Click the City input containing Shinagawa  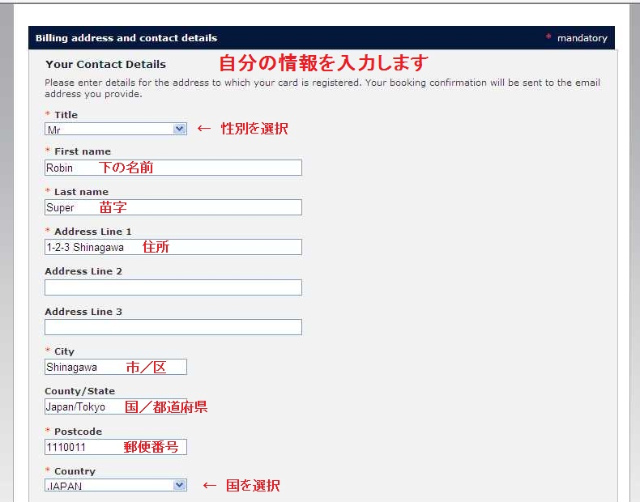pos(115,367)
